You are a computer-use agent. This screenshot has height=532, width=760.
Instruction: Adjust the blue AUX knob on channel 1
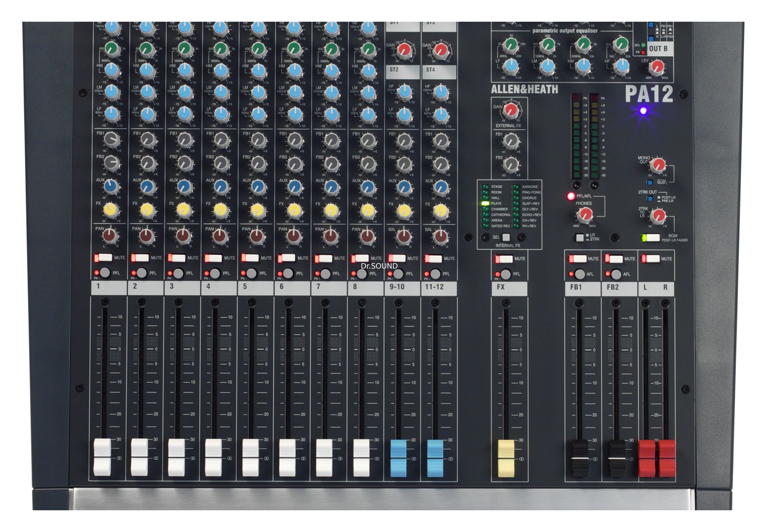point(111,186)
